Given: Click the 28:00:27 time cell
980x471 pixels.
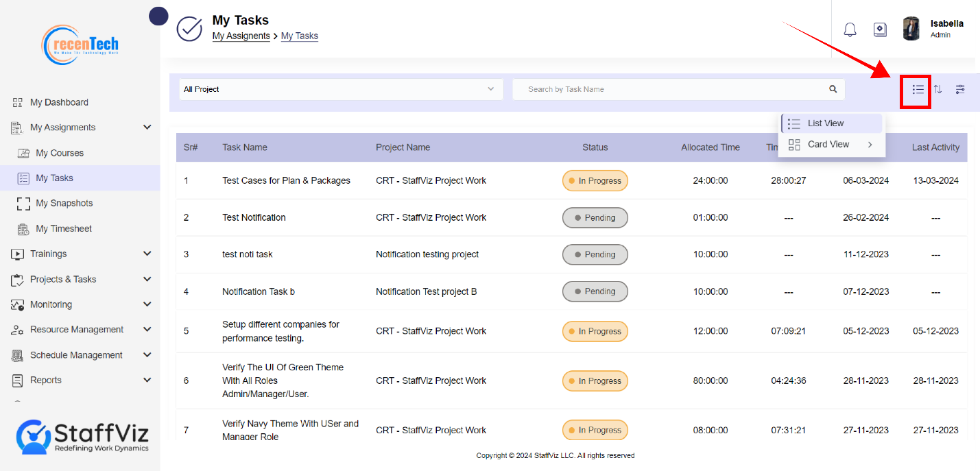Looking at the screenshot, I should [x=789, y=181].
